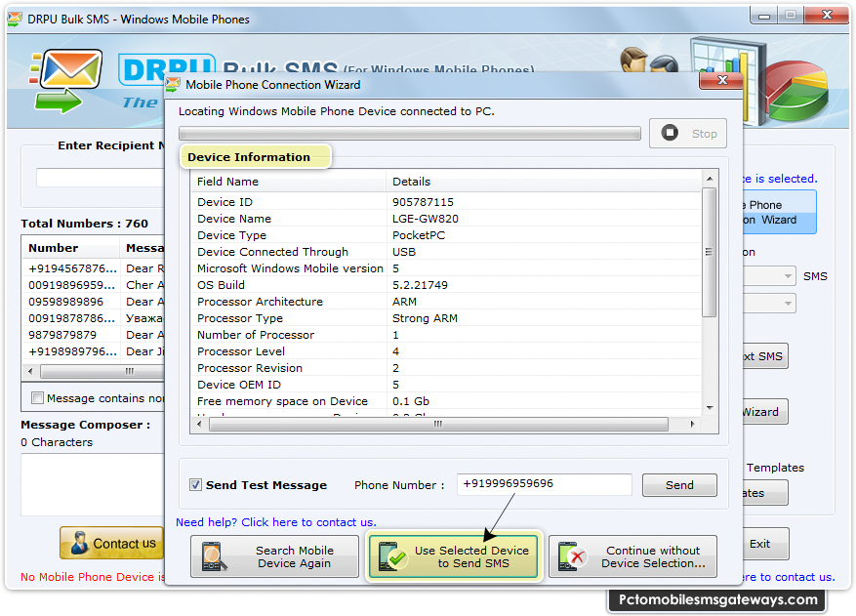
Task: Click the horizontal scroll left arrow in Device Information
Action: pos(199,425)
